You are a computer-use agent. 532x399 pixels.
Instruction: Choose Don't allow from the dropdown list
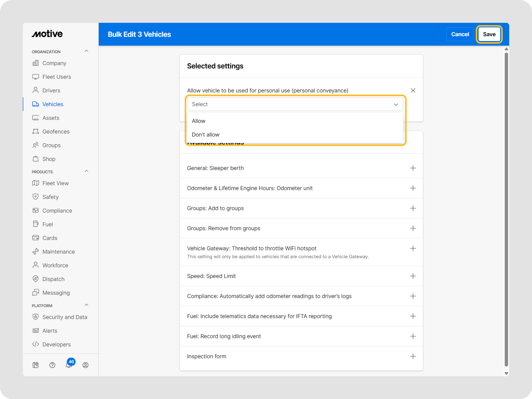pyautogui.click(x=206, y=135)
